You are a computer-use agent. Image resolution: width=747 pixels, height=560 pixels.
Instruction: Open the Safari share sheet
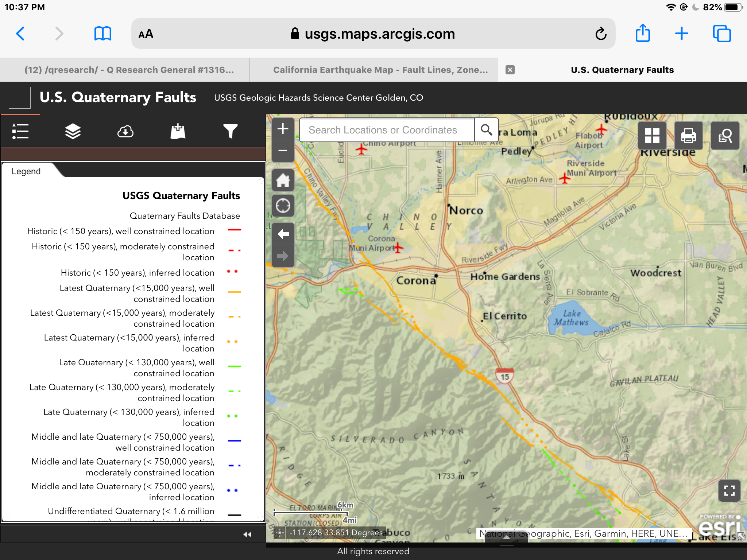(643, 33)
